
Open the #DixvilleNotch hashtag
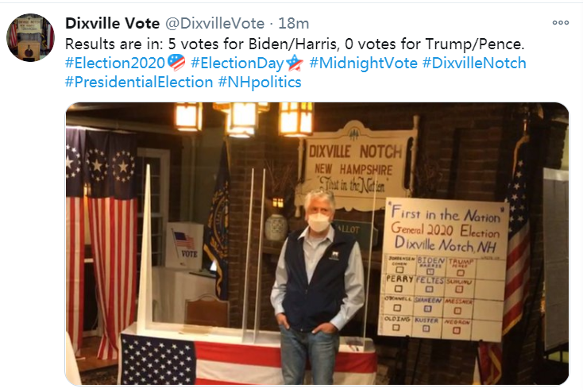tap(473, 63)
